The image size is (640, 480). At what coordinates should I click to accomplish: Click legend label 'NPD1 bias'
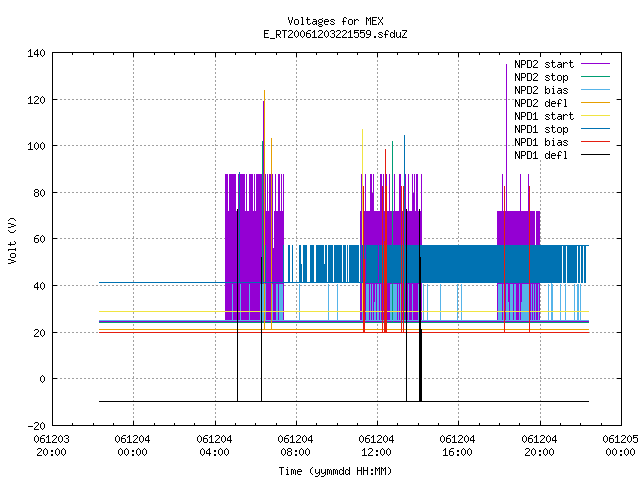(541, 142)
